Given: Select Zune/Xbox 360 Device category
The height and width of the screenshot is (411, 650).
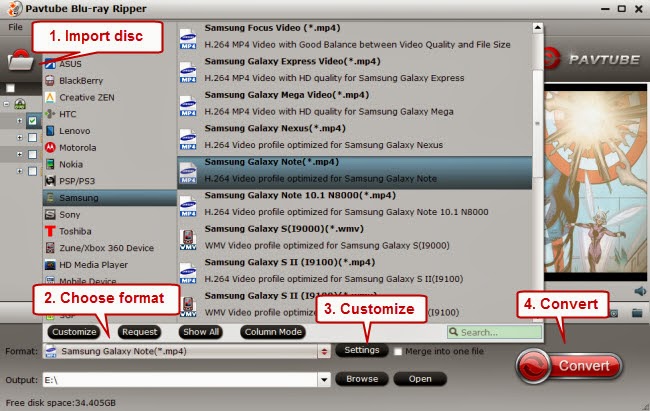Looking at the screenshot, I should (x=109, y=248).
